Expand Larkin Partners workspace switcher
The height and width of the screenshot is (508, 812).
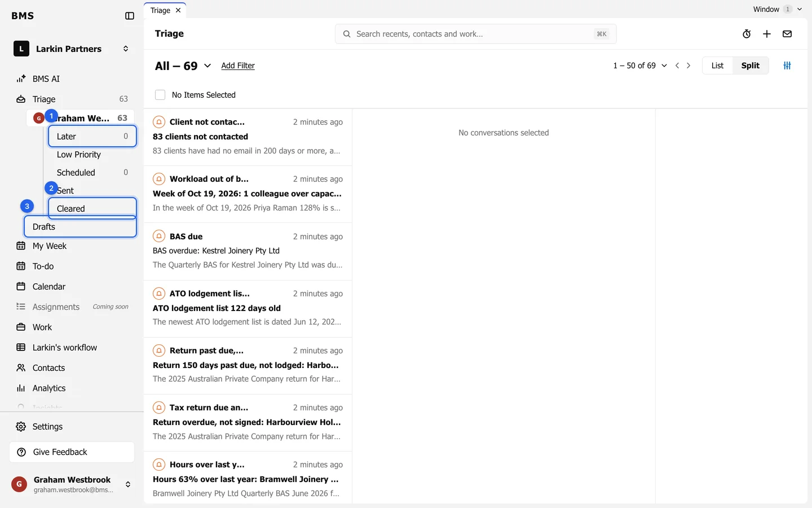click(x=126, y=49)
